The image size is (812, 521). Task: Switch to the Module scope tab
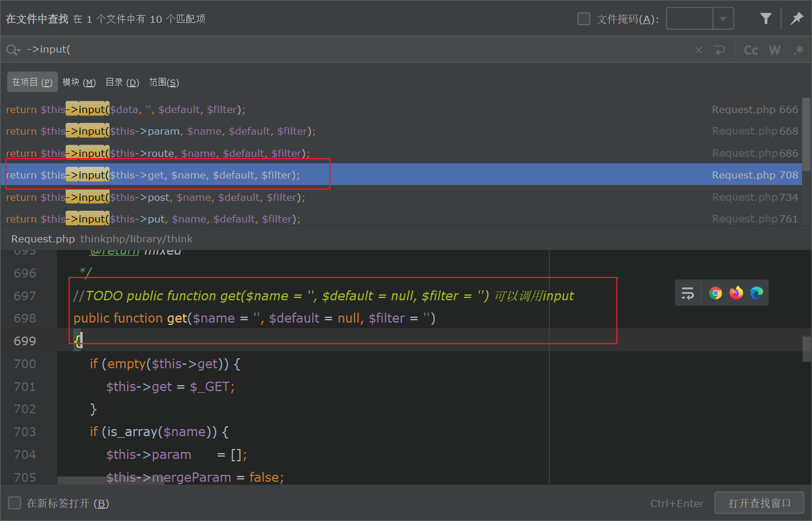(79, 83)
